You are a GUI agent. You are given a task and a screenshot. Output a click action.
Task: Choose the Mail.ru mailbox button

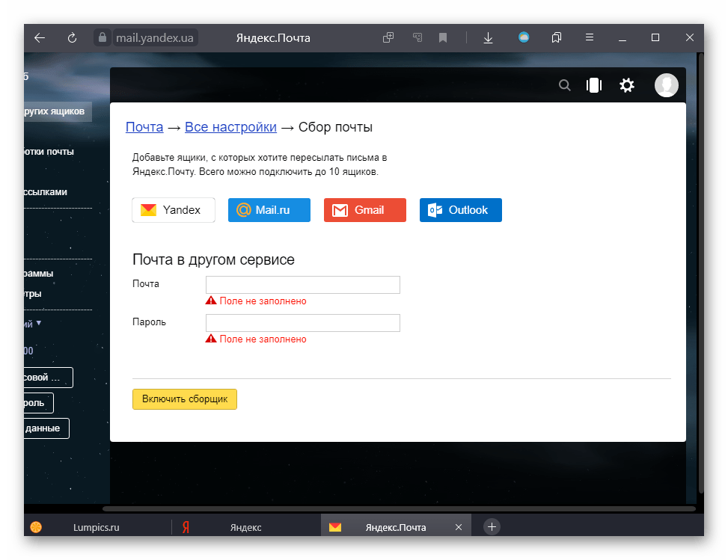click(x=269, y=210)
